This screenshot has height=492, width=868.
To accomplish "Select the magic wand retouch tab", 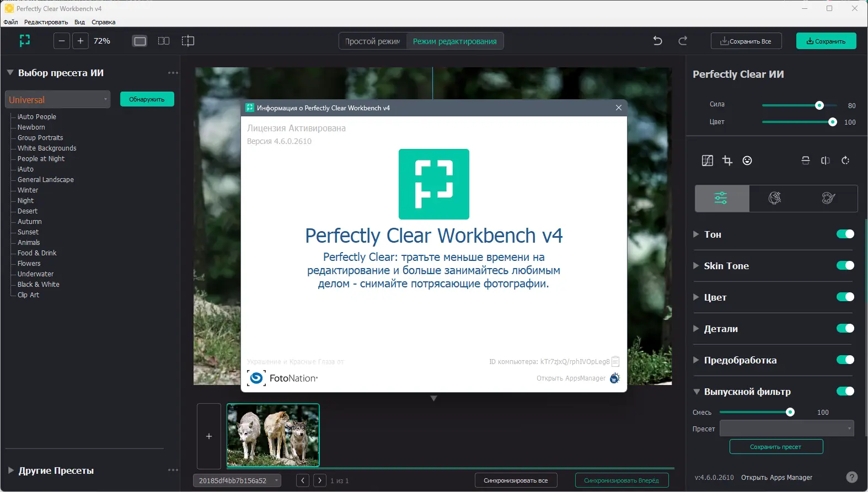I will click(x=775, y=198).
